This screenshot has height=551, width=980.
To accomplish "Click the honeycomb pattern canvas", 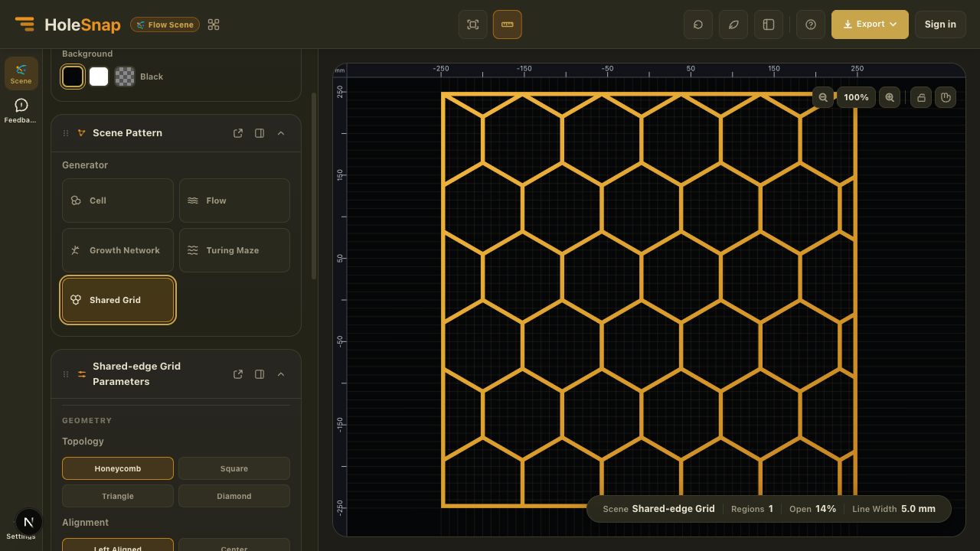I will click(649, 299).
